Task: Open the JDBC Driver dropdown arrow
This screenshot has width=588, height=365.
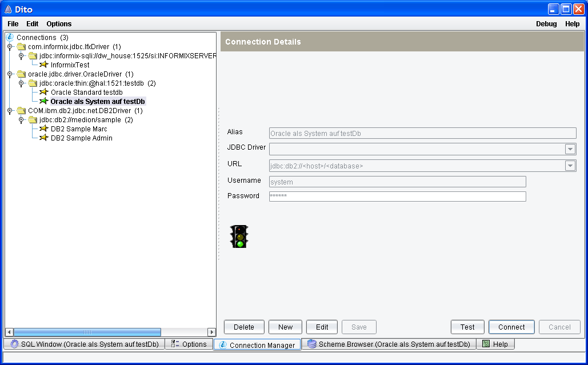Action: [x=570, y=149]
